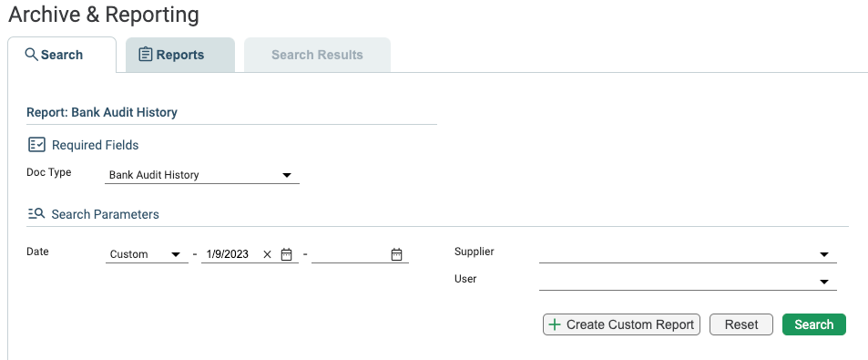Click the Create Custom Report button
Screen dimensions: 868x360
coord(621,324)
